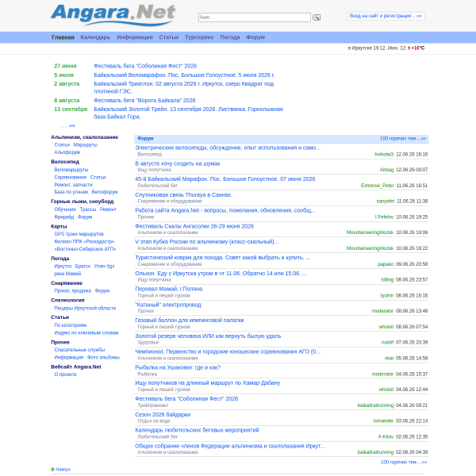This screenshot has width=476, height=476.
Task: Open topic Спутниковая связь Thuraya в Саянах
Action: coord(184,194)
